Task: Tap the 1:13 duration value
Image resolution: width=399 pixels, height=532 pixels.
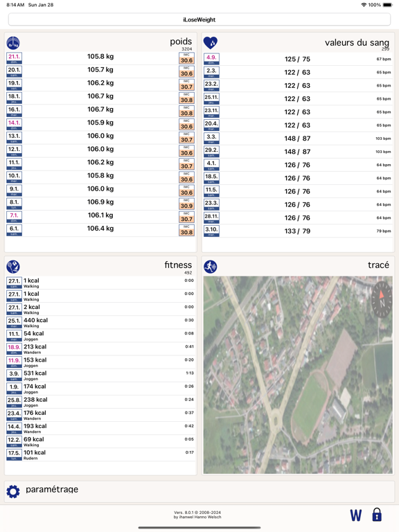Action: (190, 373)
